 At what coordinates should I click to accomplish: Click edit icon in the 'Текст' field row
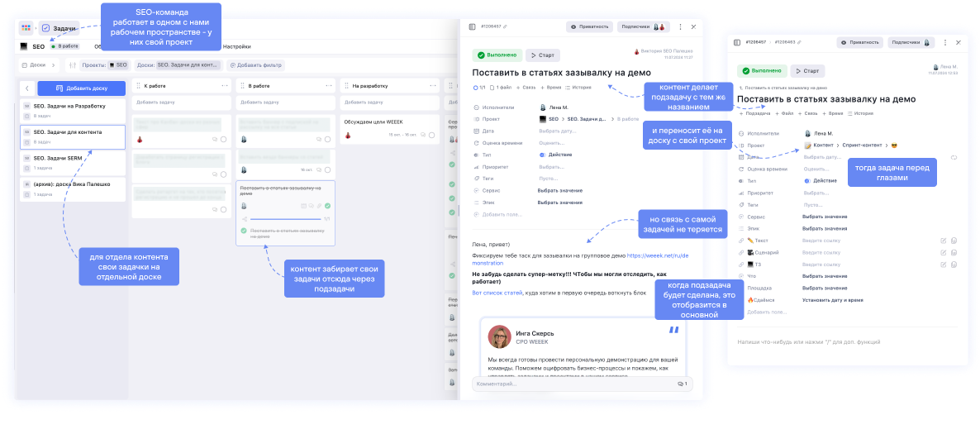(x=943, y=241)
